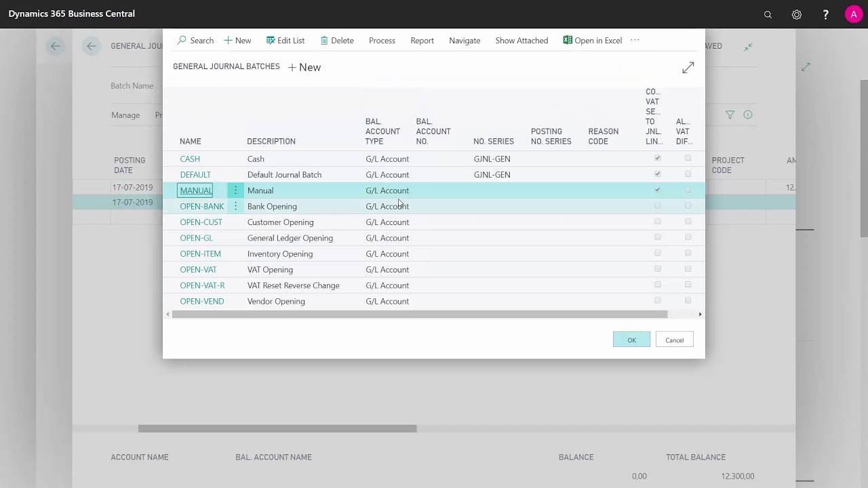Screen dimensions: 868x488
Task: Click Edit List in the toolbar
Action: coord(285,41)
